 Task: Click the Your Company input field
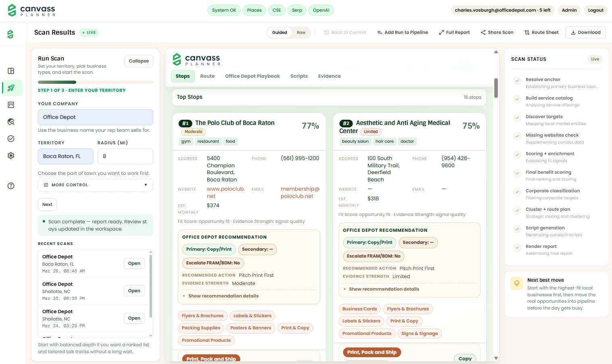[x=96, y=117]
